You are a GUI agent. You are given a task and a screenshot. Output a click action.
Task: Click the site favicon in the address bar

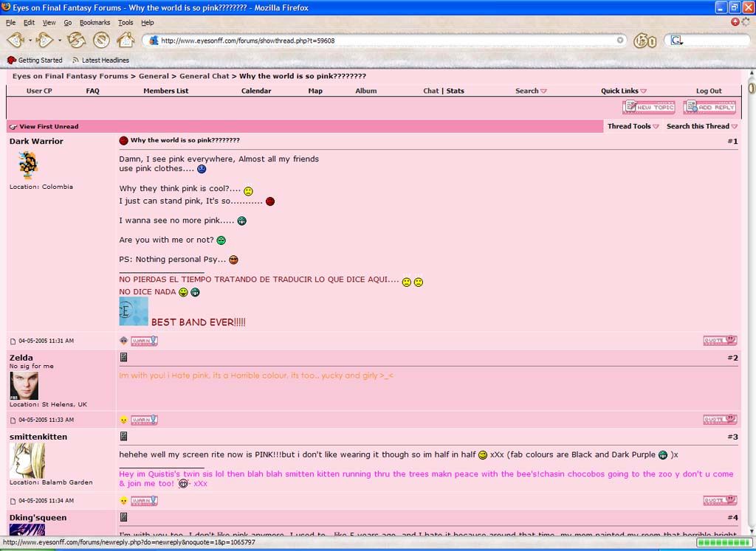pos(154,41)
